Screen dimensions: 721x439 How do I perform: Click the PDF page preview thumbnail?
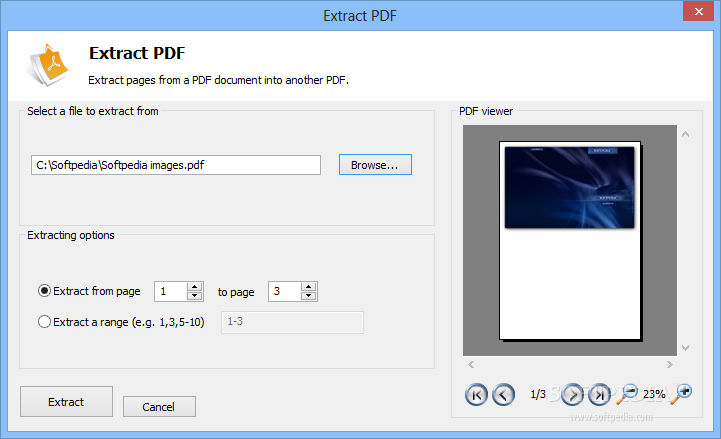tap(570, 240)
